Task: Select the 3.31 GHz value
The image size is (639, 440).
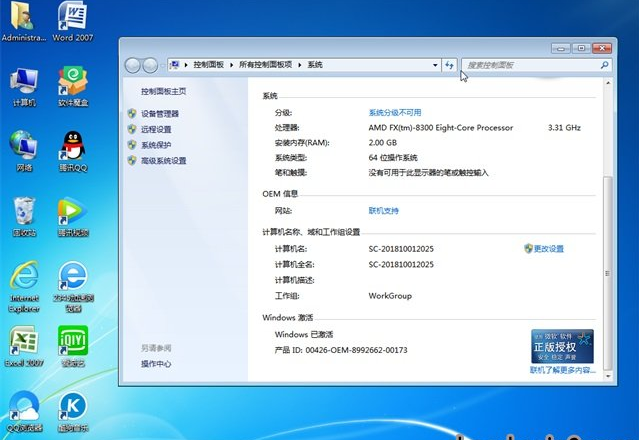Action: tap(564, 128)
